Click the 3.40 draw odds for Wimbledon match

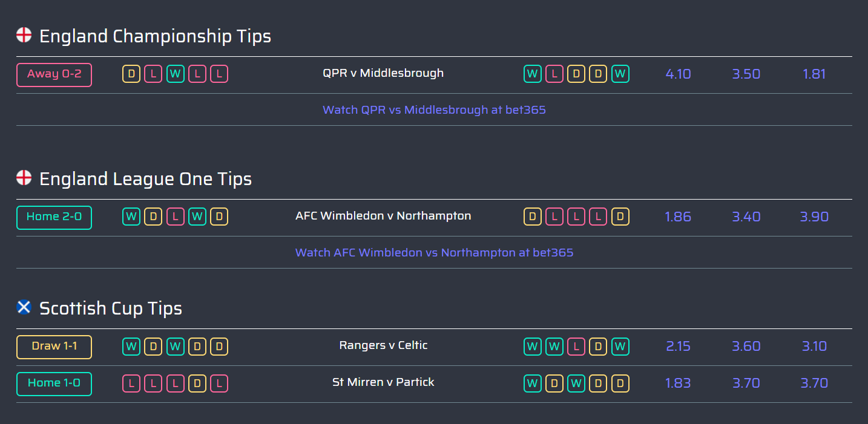point(746,217)
